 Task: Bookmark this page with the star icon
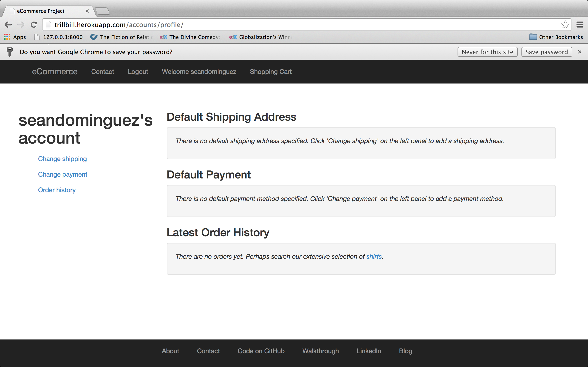565,25
